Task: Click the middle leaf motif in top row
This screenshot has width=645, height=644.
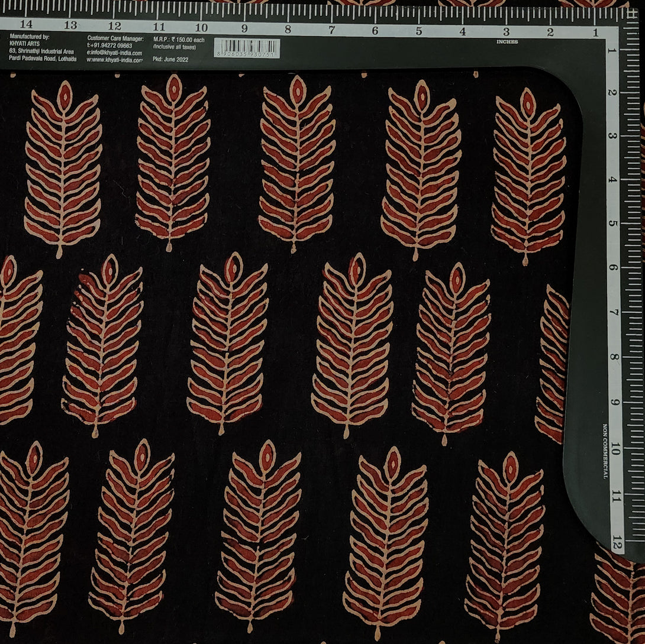Action: [297, 163]
